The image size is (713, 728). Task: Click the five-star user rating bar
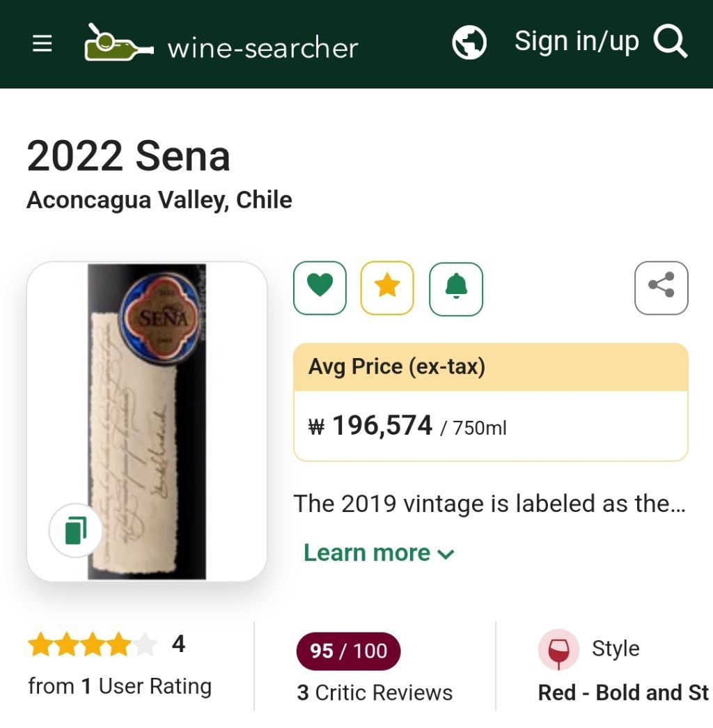pyautogui.click(x=92, y=645)
